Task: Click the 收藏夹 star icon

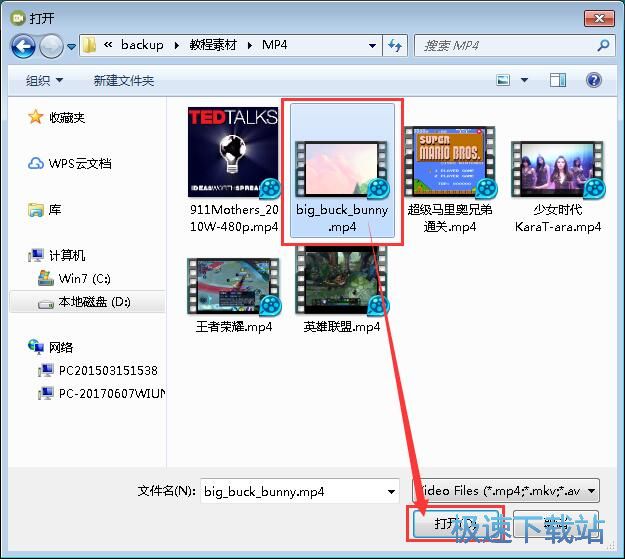Action: point(35,117)
